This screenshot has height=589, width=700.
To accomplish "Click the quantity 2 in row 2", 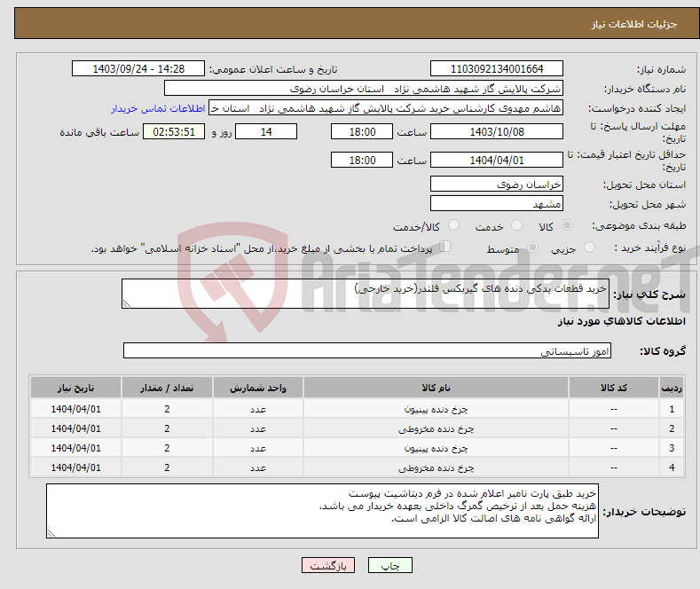I will 167,428.
